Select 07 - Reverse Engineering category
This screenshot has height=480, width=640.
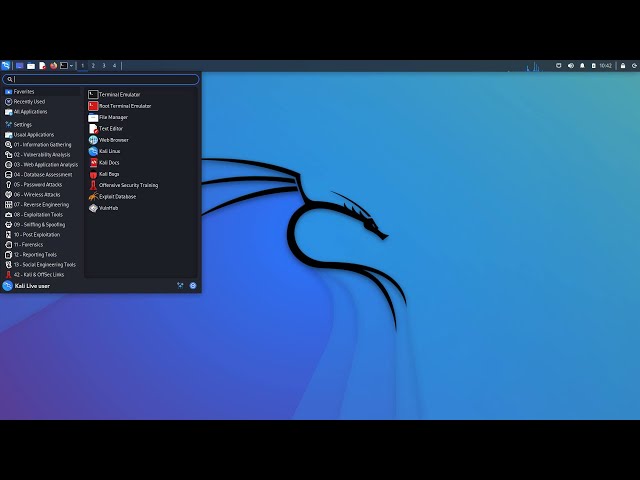[42, 204]
